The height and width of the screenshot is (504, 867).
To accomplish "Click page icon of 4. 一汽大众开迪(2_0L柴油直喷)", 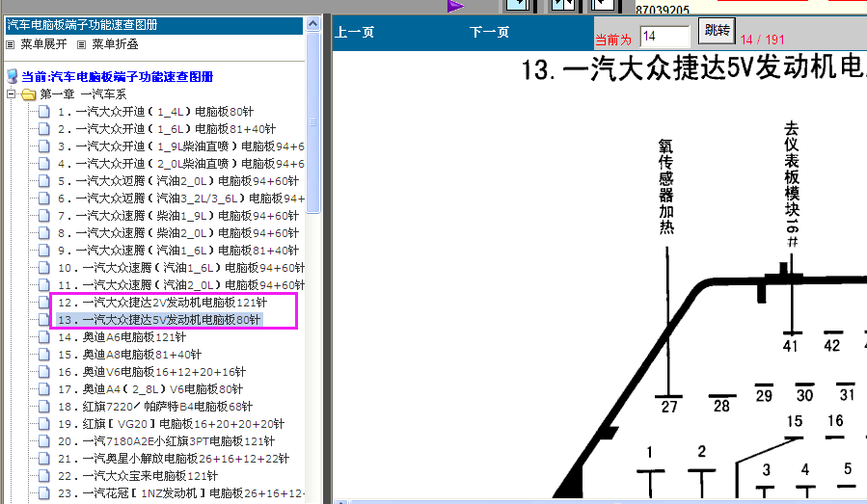I will 44,164.
